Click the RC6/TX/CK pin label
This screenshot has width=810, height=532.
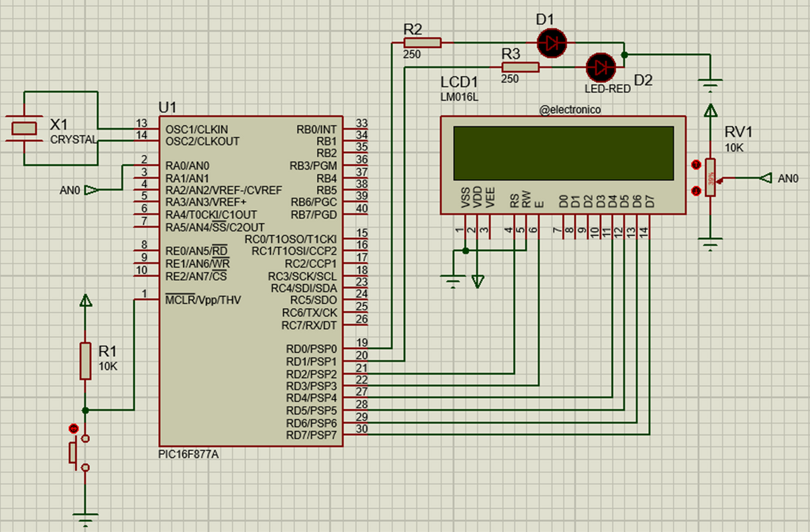tap(309, 312)
